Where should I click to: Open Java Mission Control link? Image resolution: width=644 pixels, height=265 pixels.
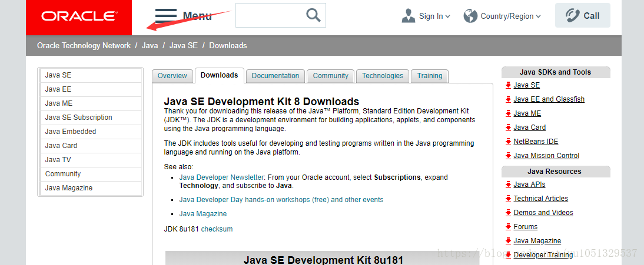click(x=546, y=156)
